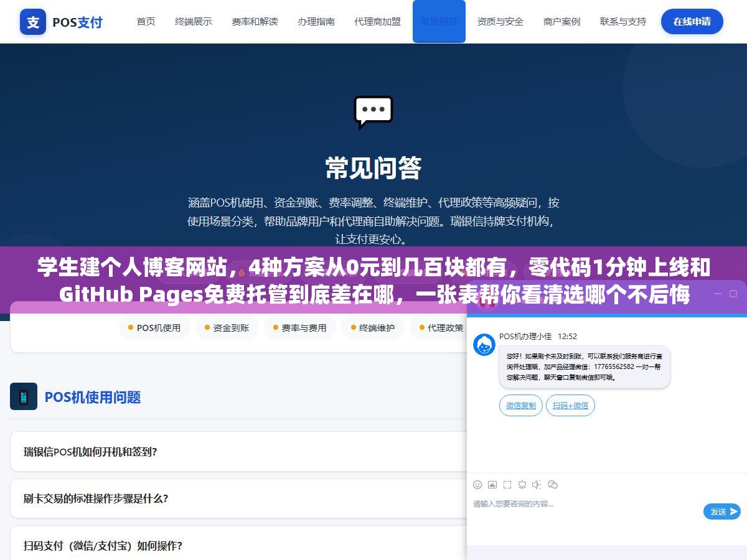Screen dimensions: 747x560
Task: Click the chat message with 17765562582
Action: pos(585,366)
